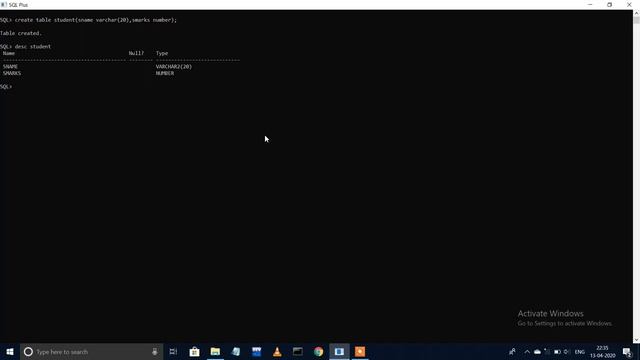Click the 'Type' column header
640x360 pixels.
(x=162, y=53)
